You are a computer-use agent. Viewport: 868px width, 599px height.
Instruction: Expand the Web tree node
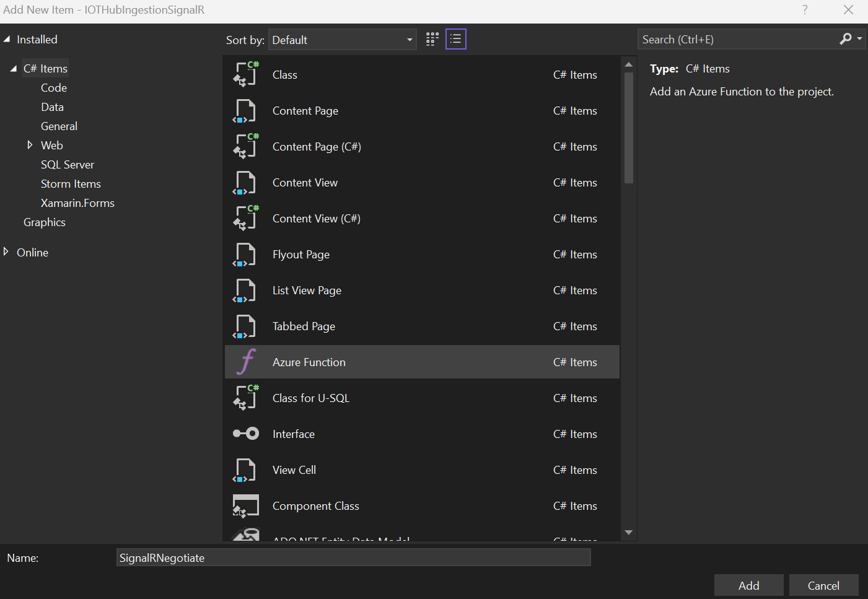[x=30, y=145]
